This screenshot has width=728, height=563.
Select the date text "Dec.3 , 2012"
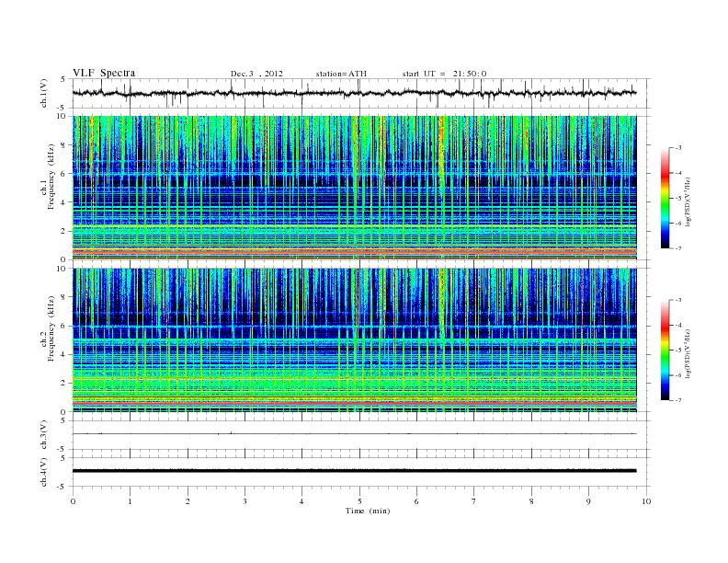[256, 74]
